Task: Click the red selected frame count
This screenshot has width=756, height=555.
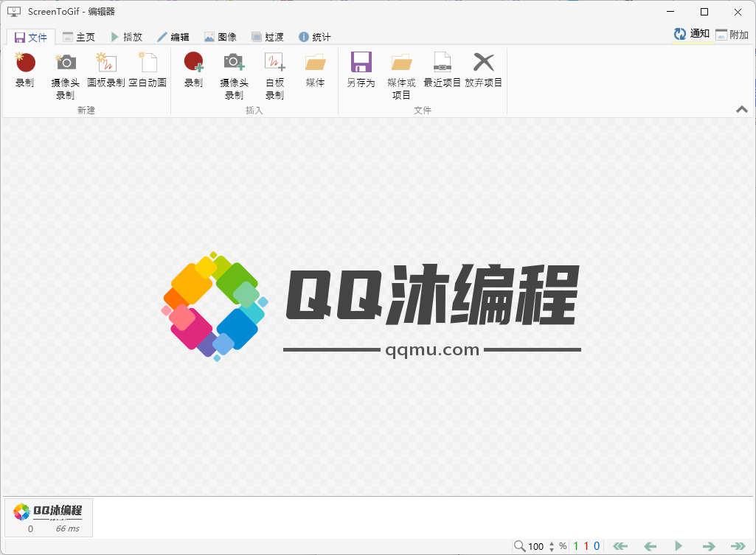Action: click(x=586, y=546)
